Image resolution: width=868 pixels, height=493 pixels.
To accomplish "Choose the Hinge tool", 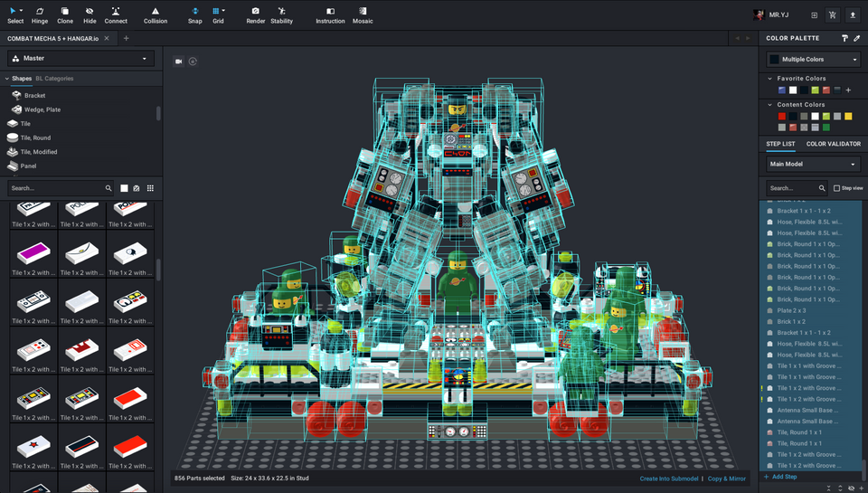I will click(x=39, y=15).
